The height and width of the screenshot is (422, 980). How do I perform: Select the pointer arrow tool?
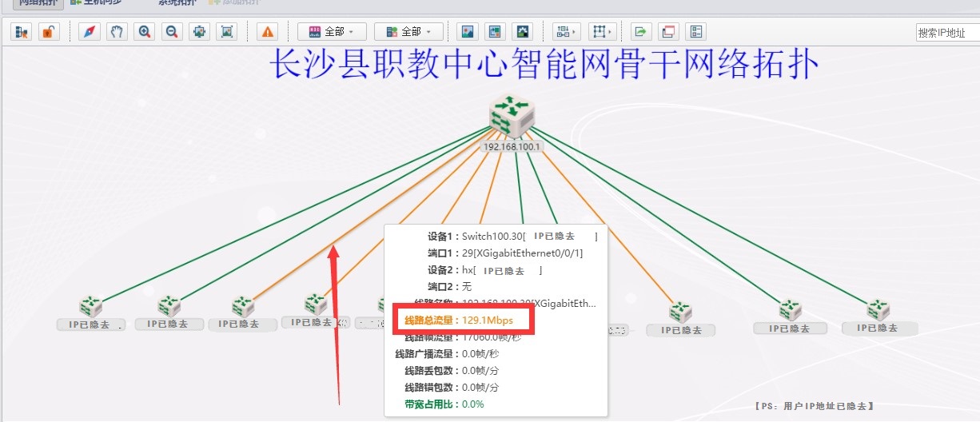click(90, 32)
